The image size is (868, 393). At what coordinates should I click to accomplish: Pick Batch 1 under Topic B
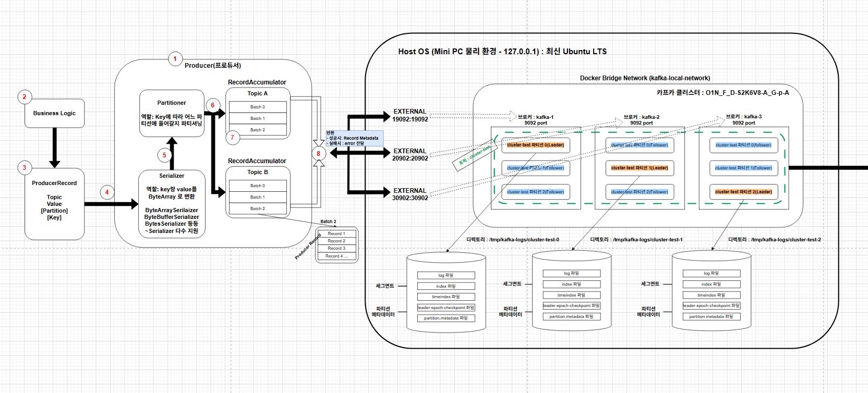point(258,197)
